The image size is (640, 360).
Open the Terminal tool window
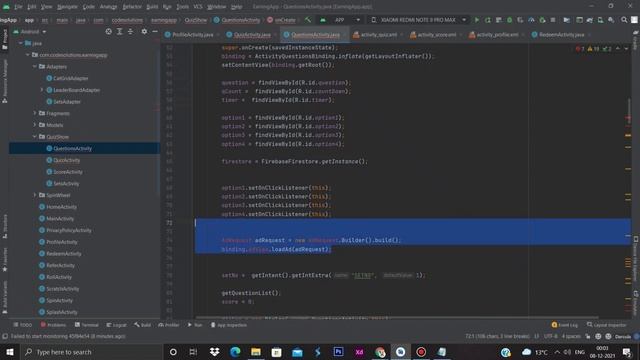click(87, 325)
